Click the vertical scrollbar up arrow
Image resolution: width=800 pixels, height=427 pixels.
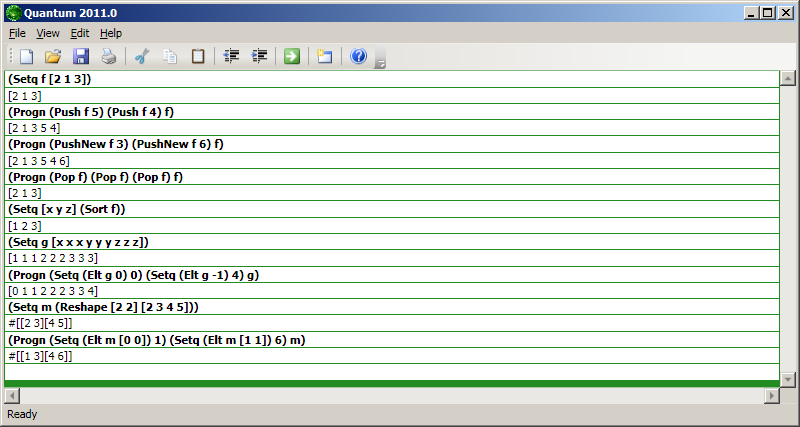(788, 78)
